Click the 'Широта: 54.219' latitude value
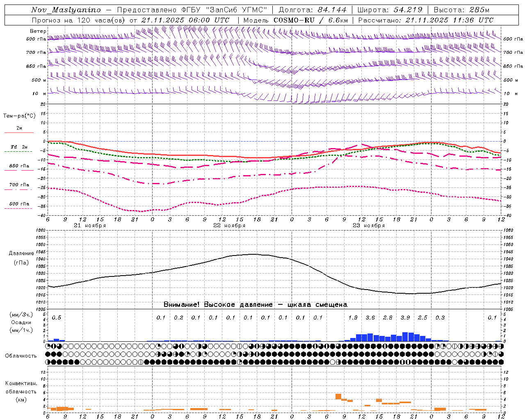Screen dimensions: 525x420 pos(390,10)
